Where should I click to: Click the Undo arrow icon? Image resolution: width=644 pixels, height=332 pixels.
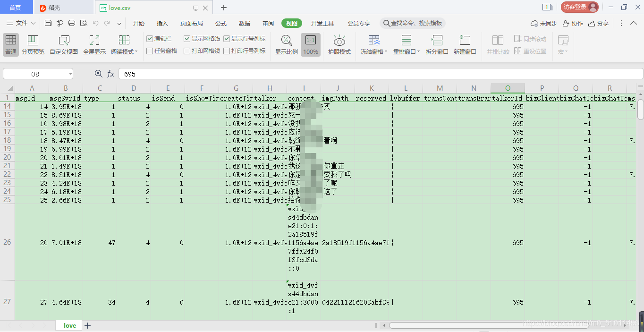pyautogui.click(x=96, y=23)
